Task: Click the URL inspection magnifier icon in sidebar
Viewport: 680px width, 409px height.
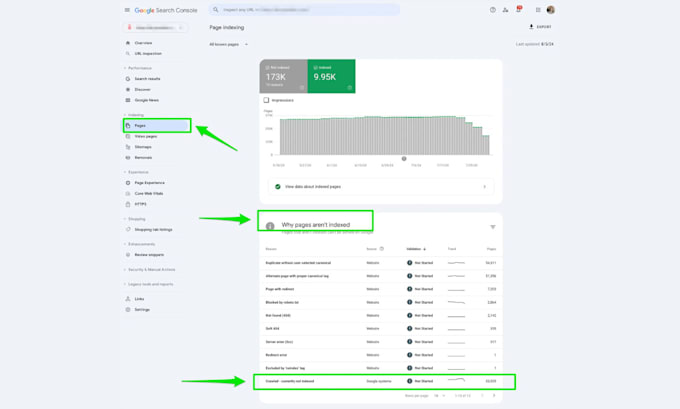Action: point(128,53)
